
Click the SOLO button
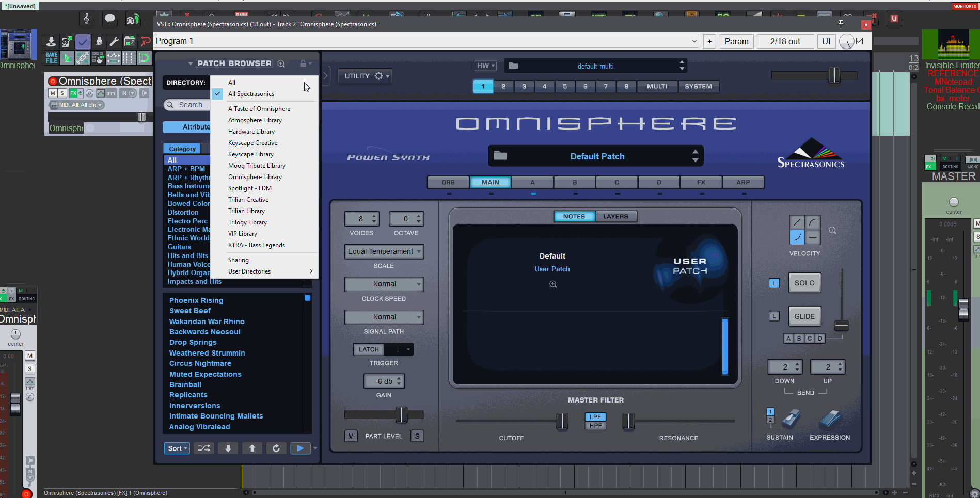(x=804, y=283)
